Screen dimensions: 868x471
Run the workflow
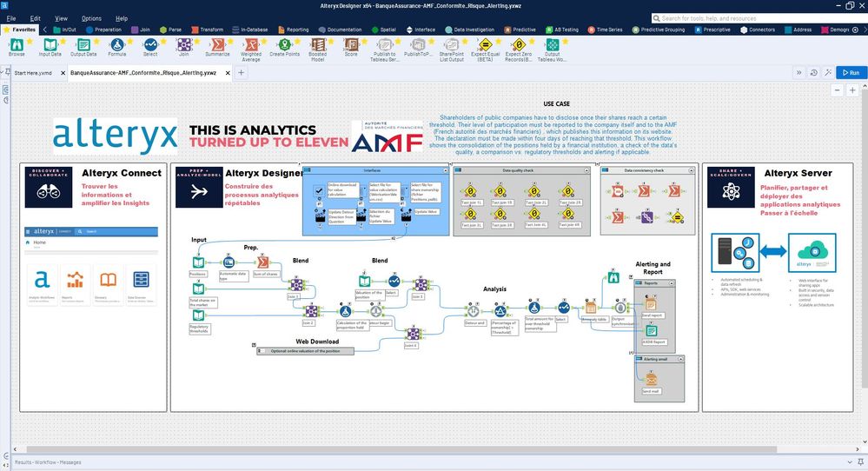click(851, 72)
